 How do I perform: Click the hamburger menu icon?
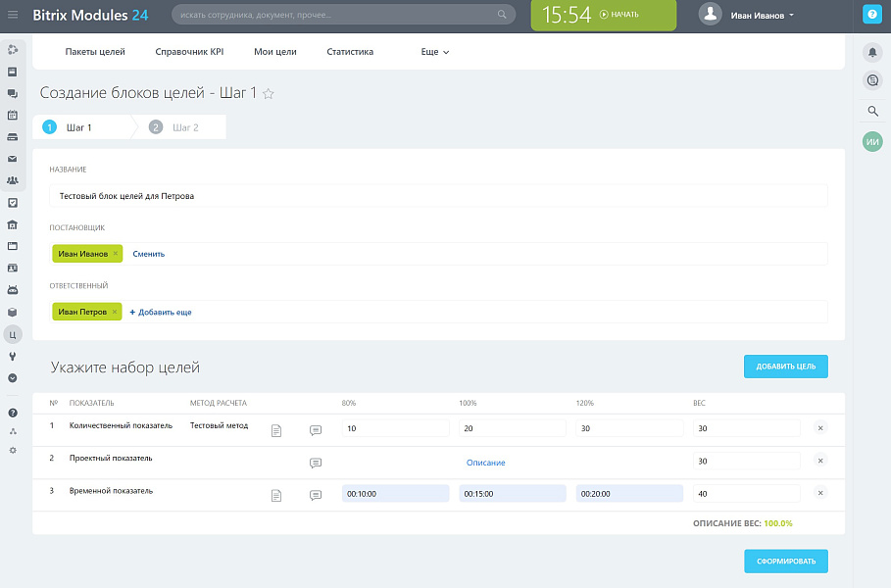(x=13, y=15)
